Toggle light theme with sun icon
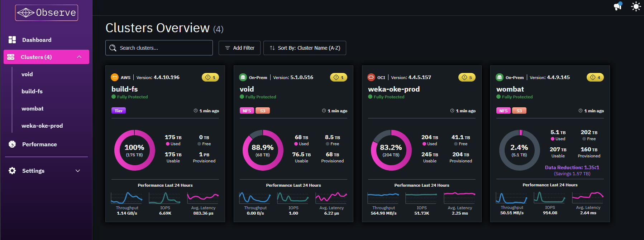The image size is (644, 240). pos(636,6)
